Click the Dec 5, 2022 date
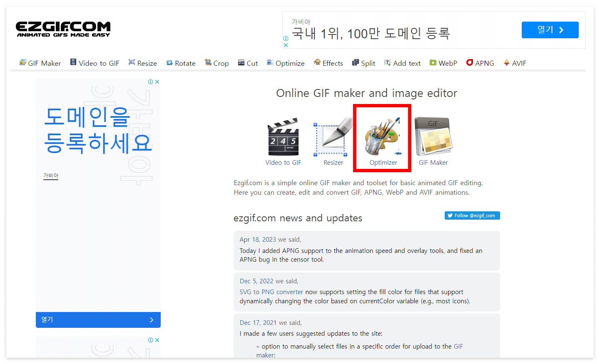 (x=256, y=281)
